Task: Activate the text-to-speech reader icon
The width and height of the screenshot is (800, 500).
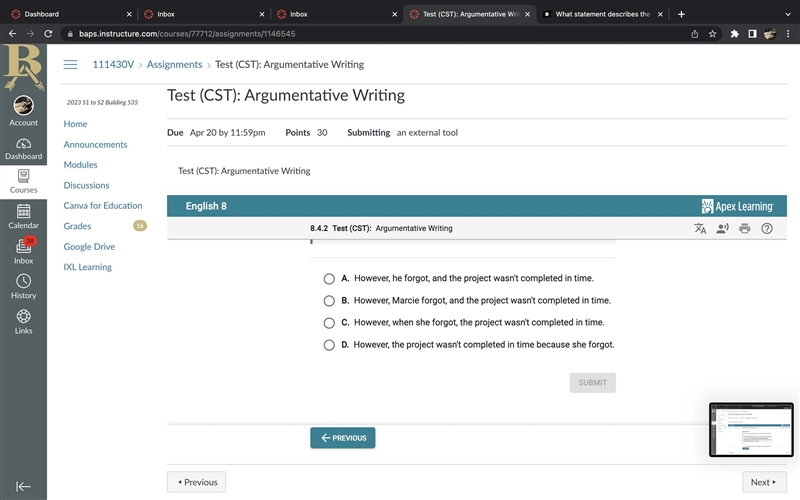Action: (x=722, y=229)
